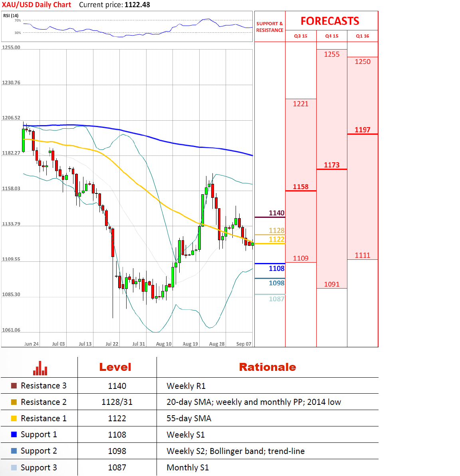Click the Q1 16 mean forecast 1197
The height and width of the screenshot is (476, 460).
[363, 130]
